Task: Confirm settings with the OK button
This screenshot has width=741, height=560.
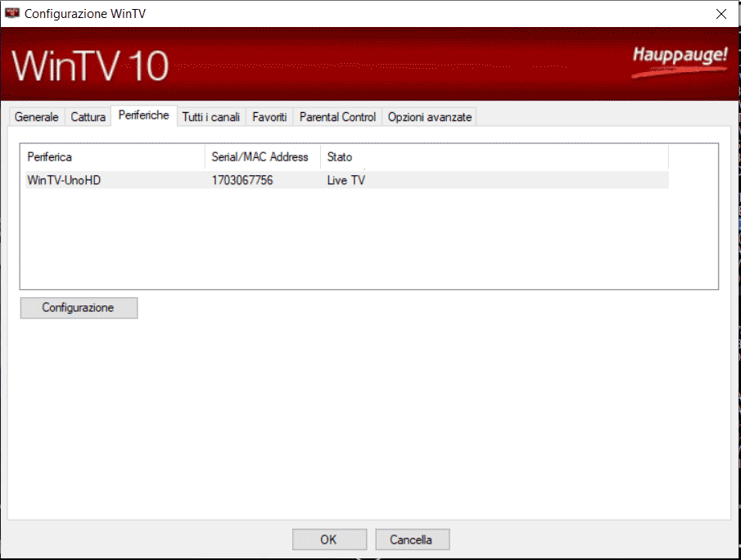Action: tap(329, 540)
